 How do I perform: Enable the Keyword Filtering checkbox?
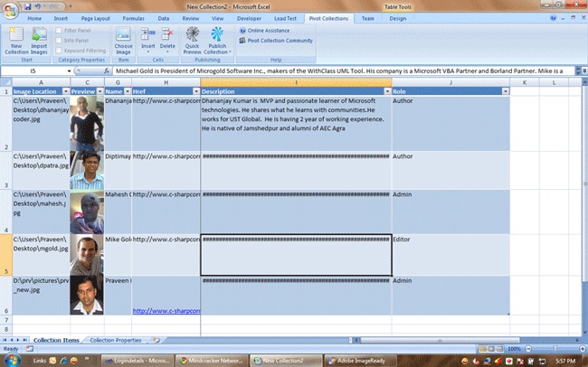tap(59, 51)
